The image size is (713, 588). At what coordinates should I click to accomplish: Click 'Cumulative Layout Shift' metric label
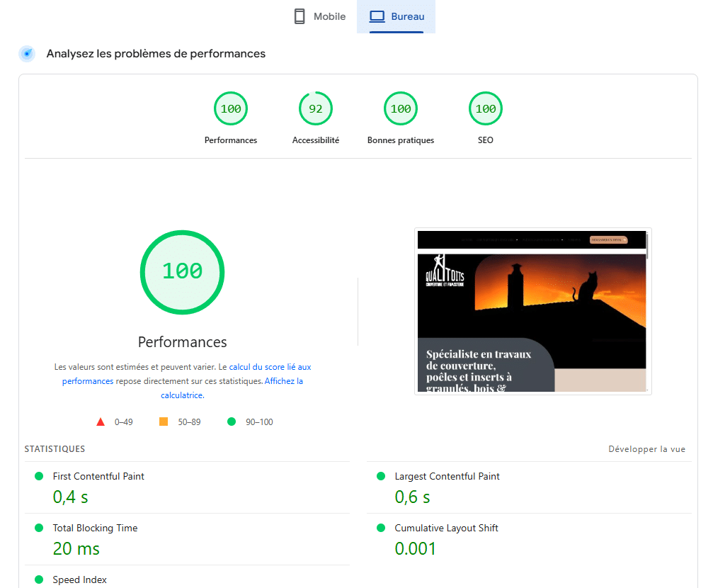447,528
